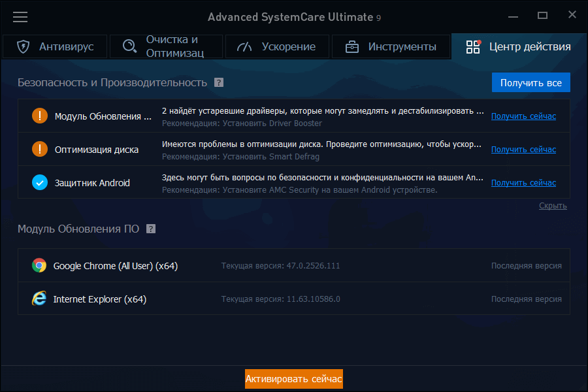588x392 pixels.
Task: Select the blue checkmark icon for Защитник Android
Action: pos(39,182)
